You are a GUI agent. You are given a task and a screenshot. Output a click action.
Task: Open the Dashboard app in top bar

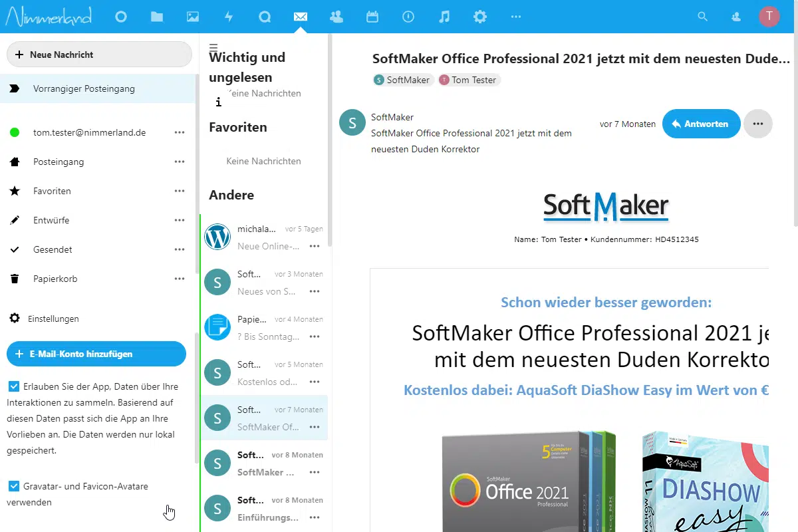(121, 17)
